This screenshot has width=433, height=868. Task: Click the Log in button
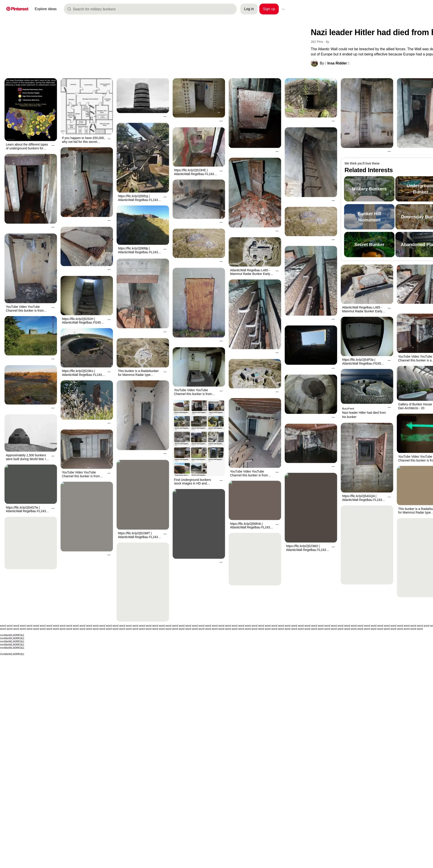tap(249, 9)
